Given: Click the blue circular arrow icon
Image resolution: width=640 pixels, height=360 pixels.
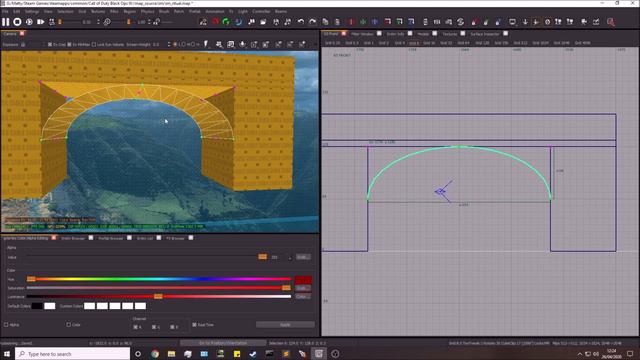Looking at the screenshot, I should click(x=239, y=22).
